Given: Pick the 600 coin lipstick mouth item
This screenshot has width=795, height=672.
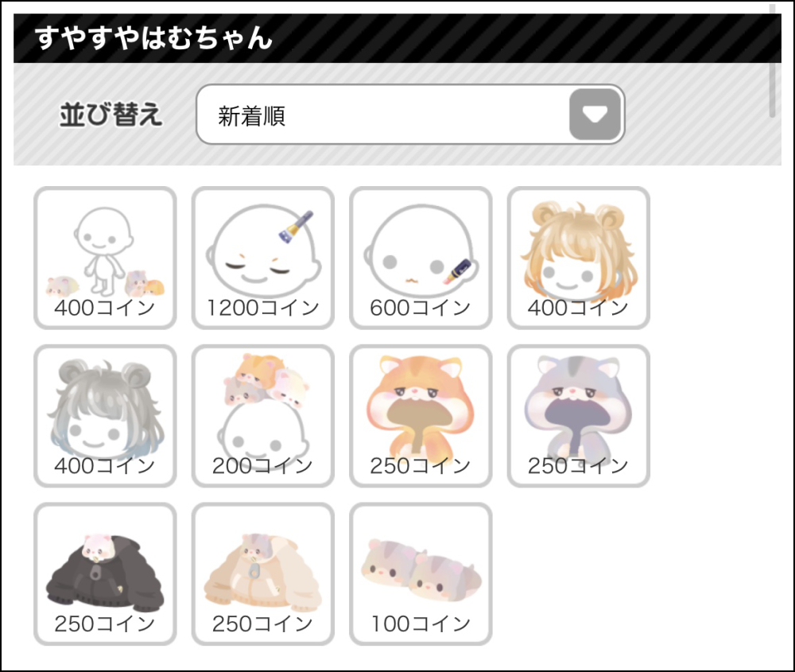Looking at the screenshot, I should click(x=421, y=258).
